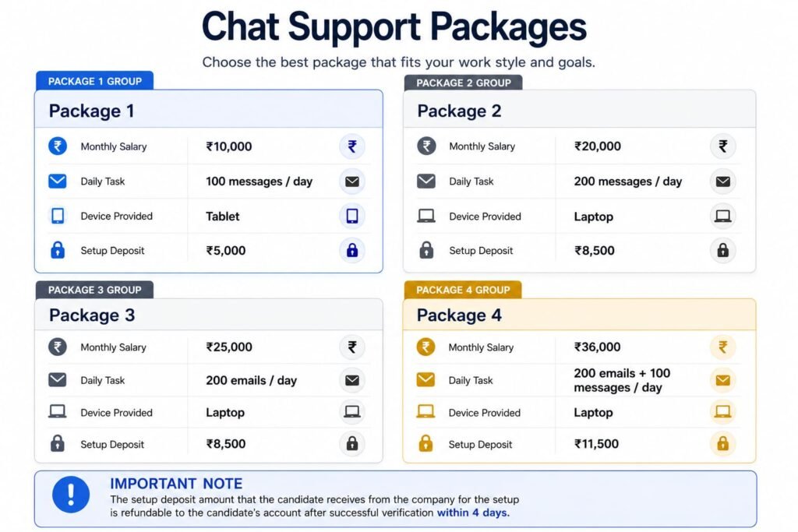798x532 pixels.
Task: Click the blue lock icon next to ₹5,000 deposit
Action: point(351,250)
